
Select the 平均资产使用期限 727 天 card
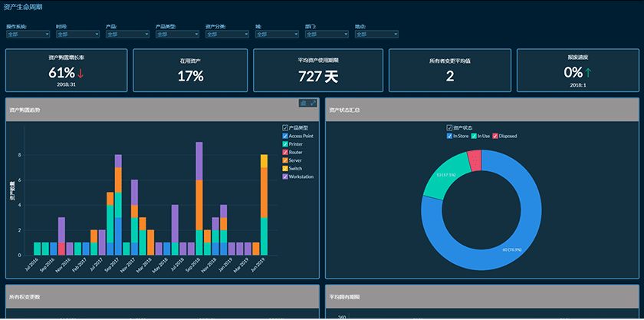tap(318, 71)
